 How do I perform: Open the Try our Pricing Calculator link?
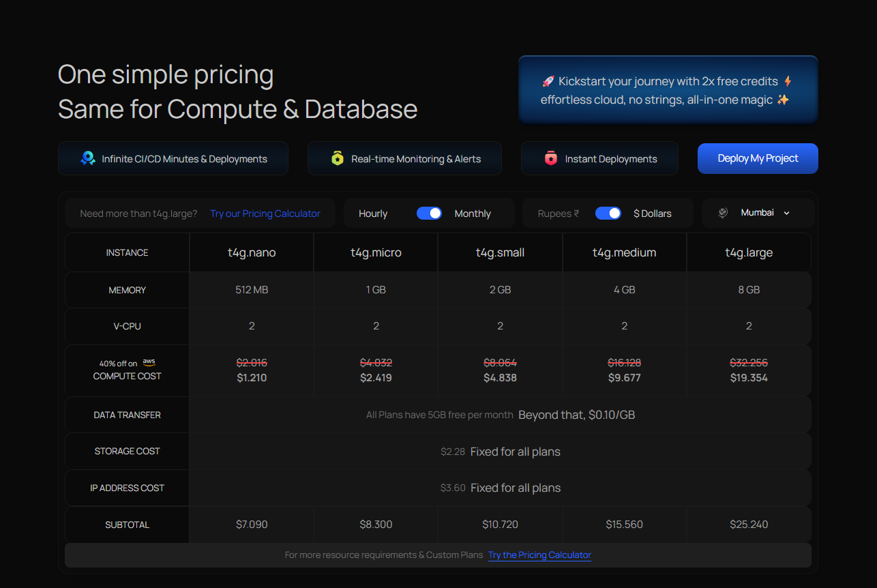(265, 214)
